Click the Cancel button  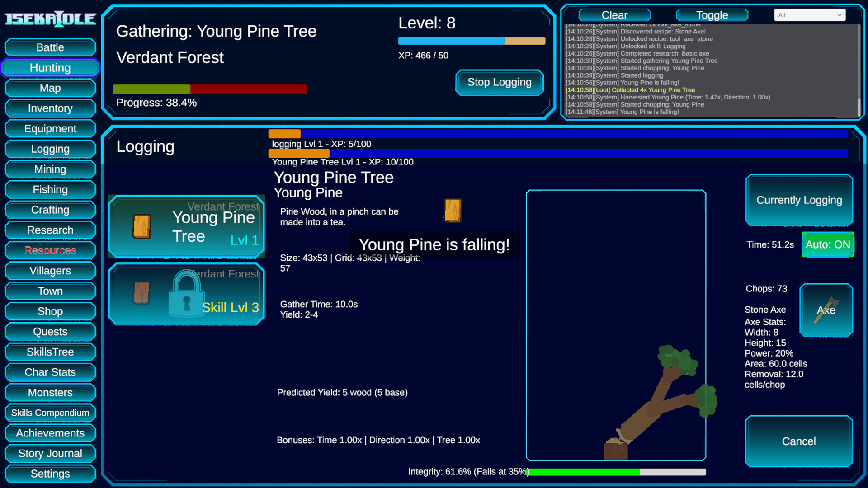point(798,441)
